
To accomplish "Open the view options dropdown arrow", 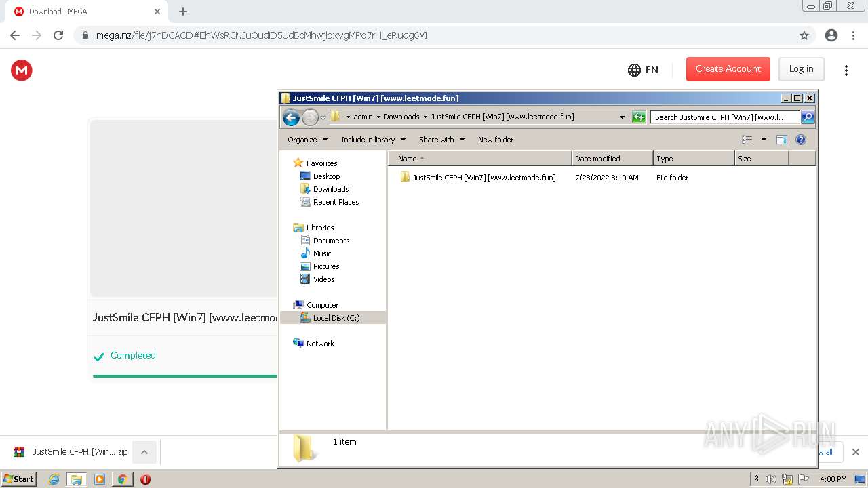I will [764, 140].
